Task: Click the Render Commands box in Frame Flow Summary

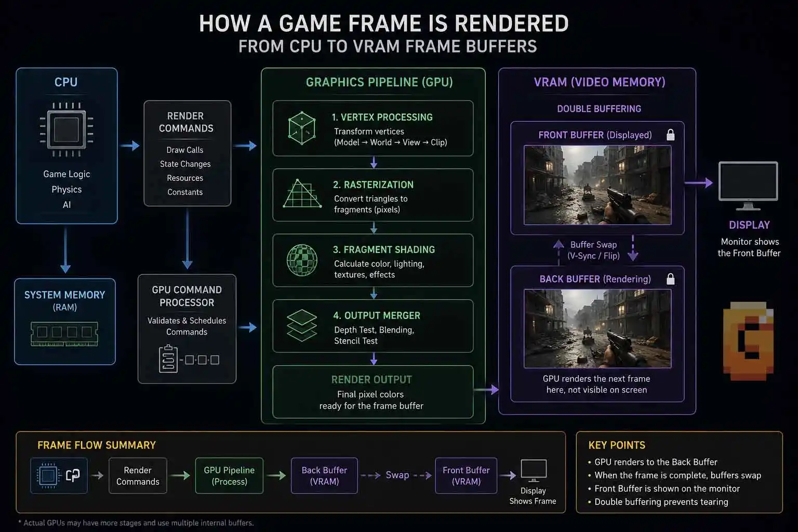Action: 138,475
